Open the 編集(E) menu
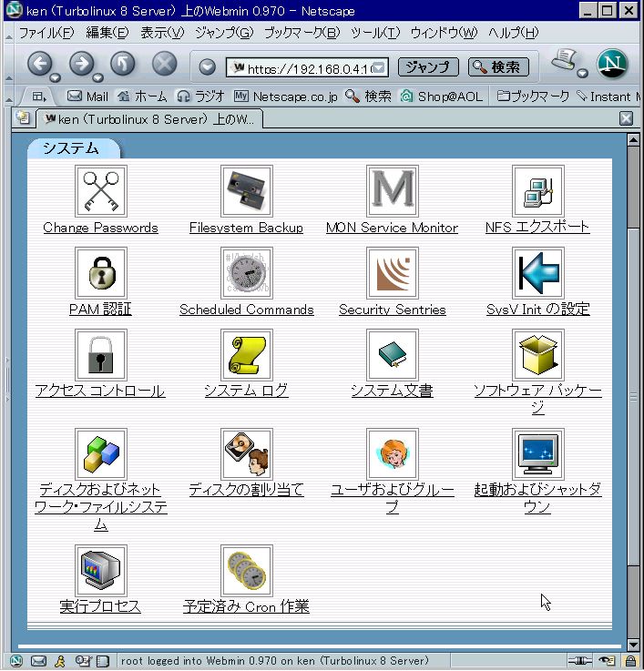644x671 pixels. click(107, 33)
